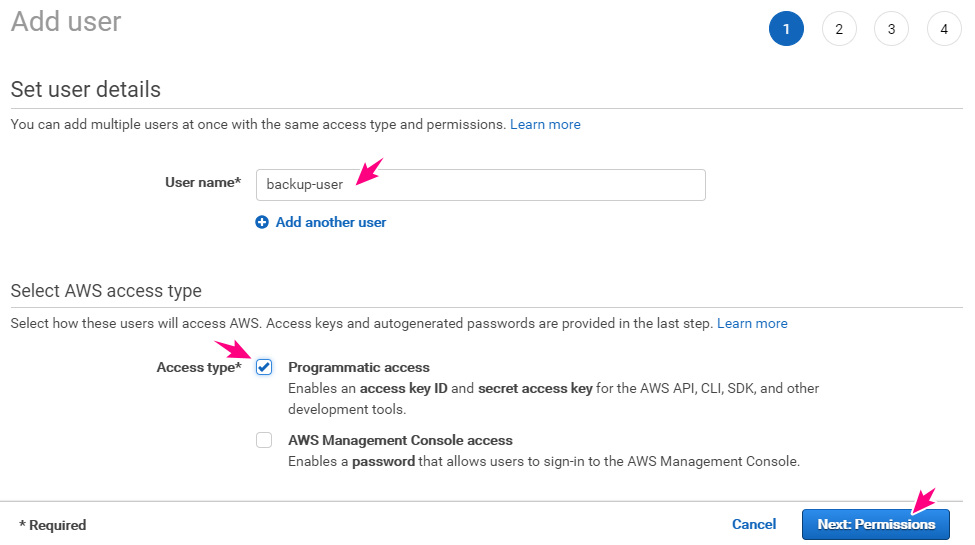Screen dimensions: 975x545
Task: Click the Access type label
Action: point(199,367)
